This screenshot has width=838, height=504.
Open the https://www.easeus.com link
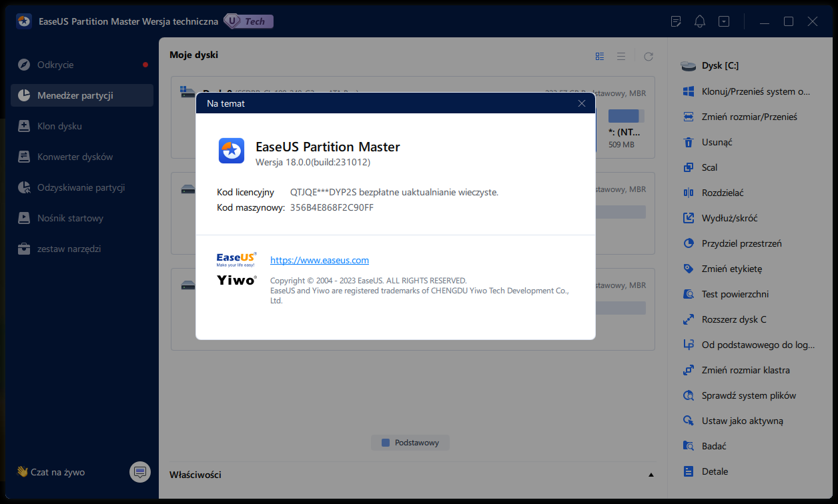point(320,260)
